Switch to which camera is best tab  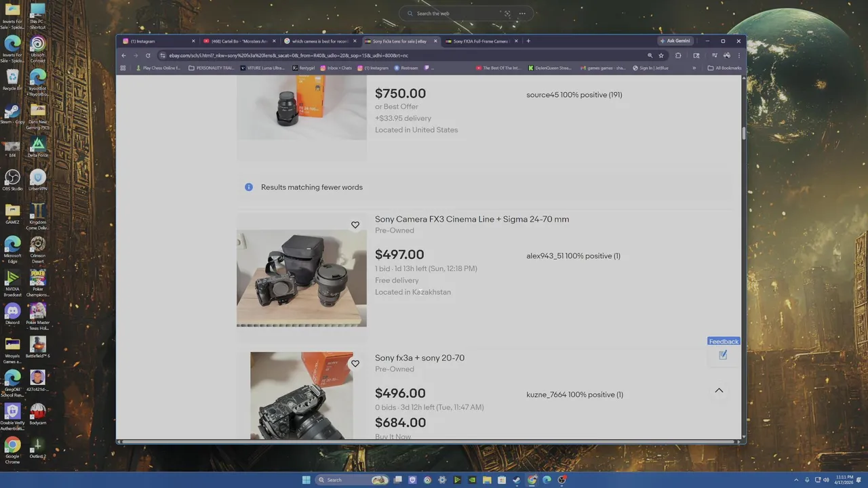coord(319,41)
